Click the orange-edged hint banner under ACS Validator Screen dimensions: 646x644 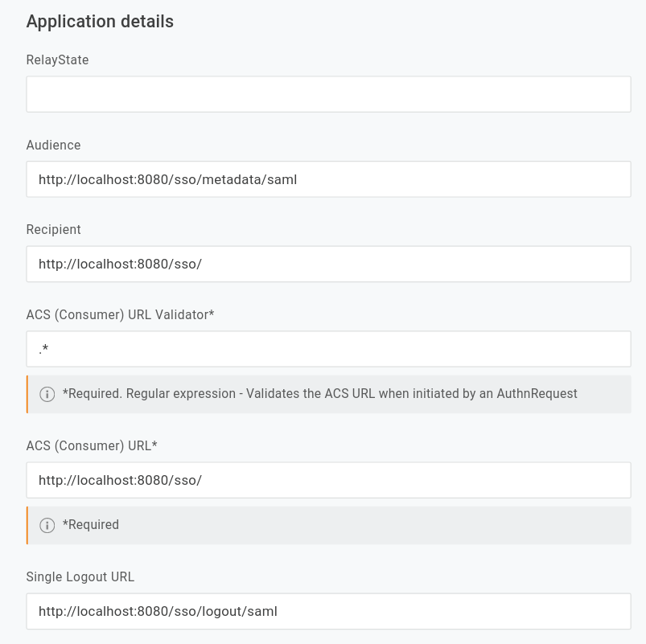(328, 394)
